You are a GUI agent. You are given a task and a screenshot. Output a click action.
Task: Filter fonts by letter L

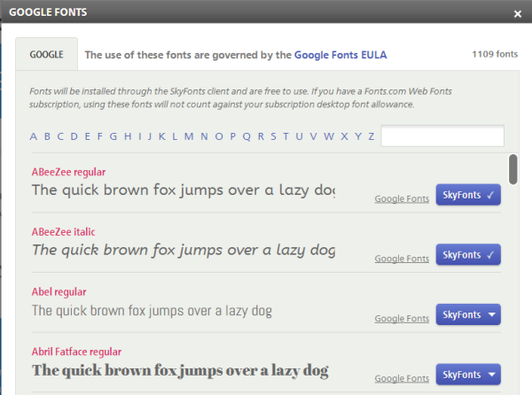[175, 136]
